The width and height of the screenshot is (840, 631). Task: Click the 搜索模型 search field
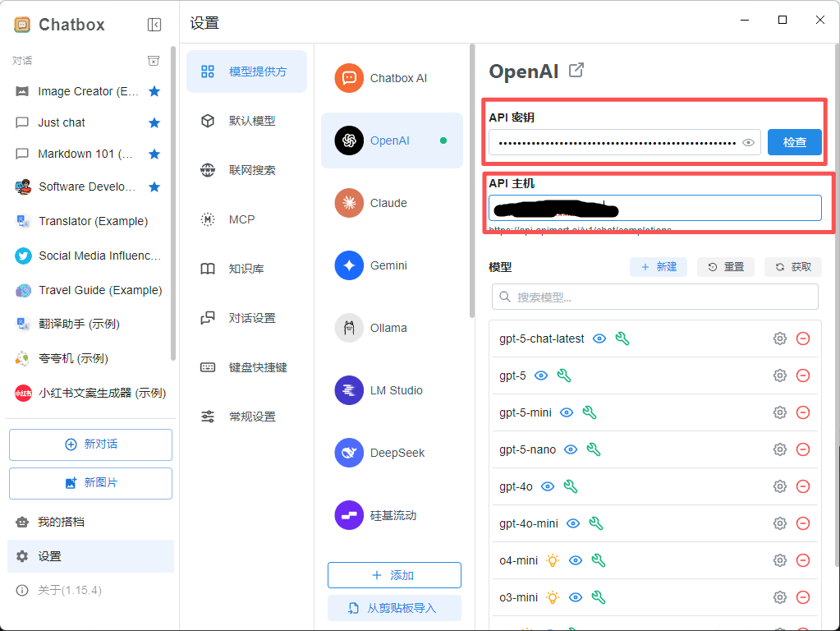(655, 297)
